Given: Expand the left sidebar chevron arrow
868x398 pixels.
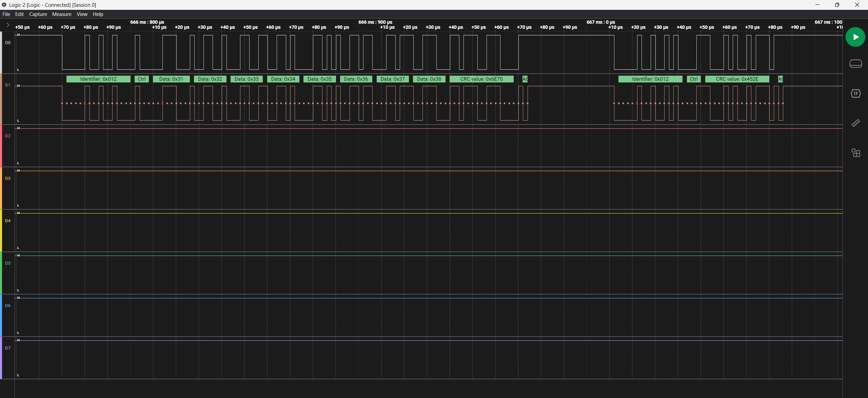Looking at the screenshot, I should [x=8, y=25].
